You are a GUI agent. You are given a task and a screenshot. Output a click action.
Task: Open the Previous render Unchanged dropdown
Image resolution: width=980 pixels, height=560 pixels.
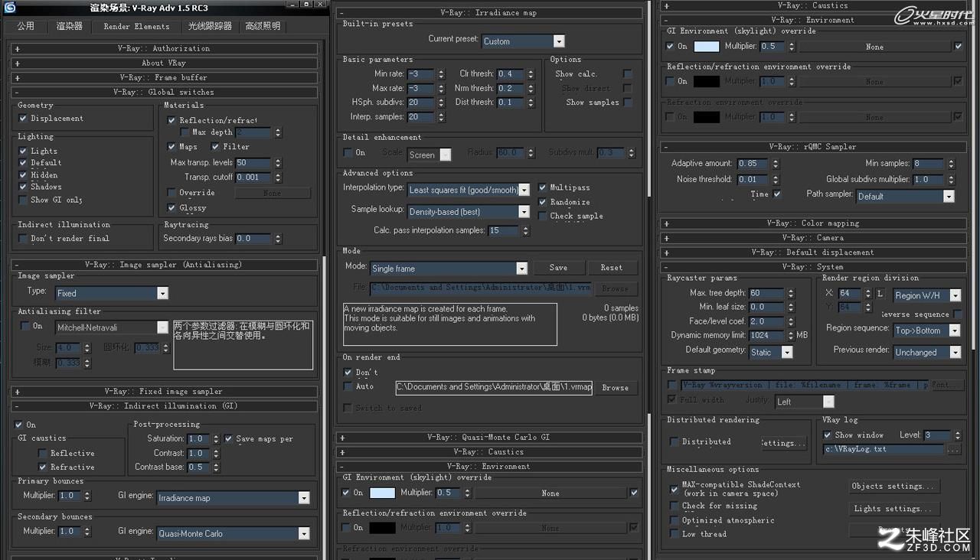pyautogui.click(x=927, y=352)
